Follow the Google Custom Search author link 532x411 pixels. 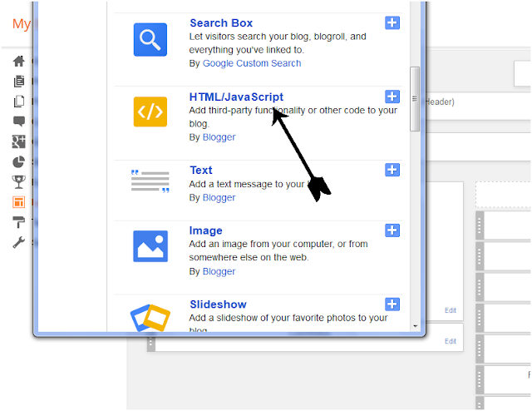click(x=252, y=63)
